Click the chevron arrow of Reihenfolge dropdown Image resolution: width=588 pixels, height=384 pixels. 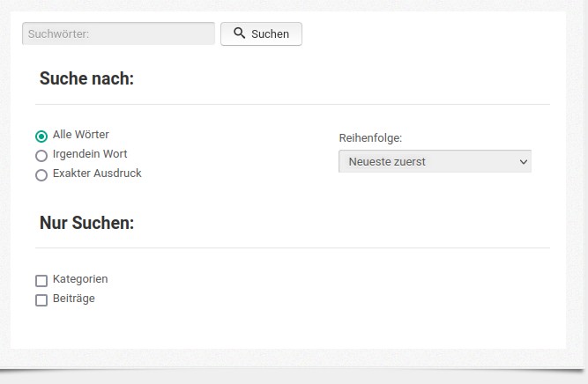tap(524, 162)
